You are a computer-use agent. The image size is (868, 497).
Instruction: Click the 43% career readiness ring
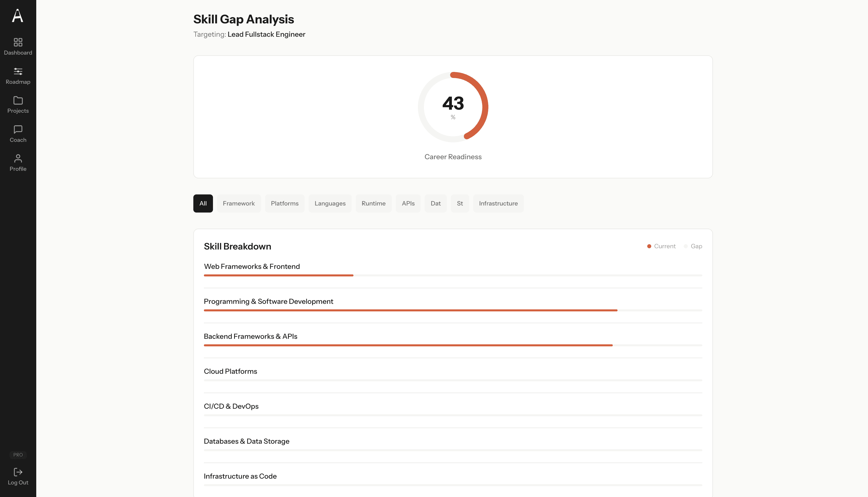tap(453, 107)
